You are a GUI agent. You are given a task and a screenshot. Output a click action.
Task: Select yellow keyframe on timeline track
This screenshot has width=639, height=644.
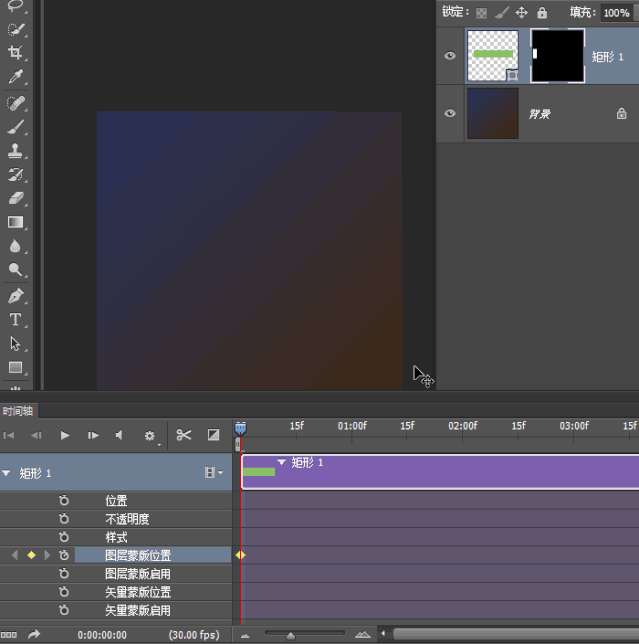coord(240,555)
